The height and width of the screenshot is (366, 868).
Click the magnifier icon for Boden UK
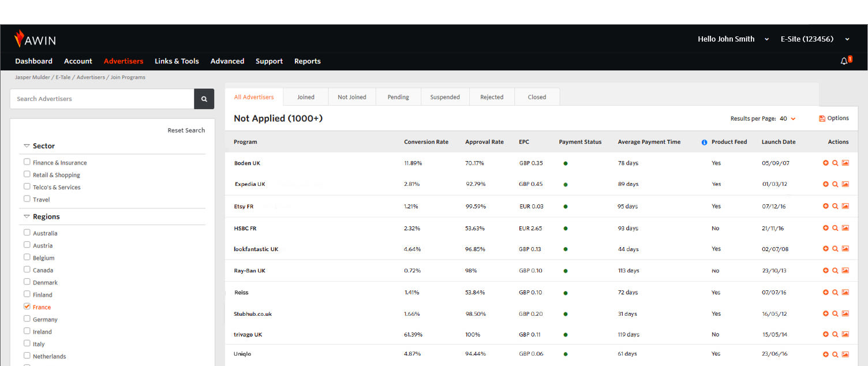point(835,163)
